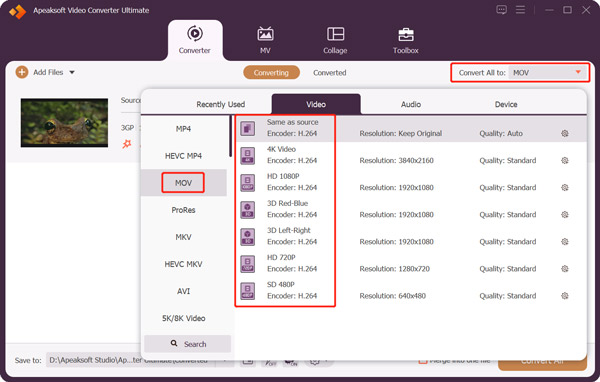Show the Converting list

(271, 72)
